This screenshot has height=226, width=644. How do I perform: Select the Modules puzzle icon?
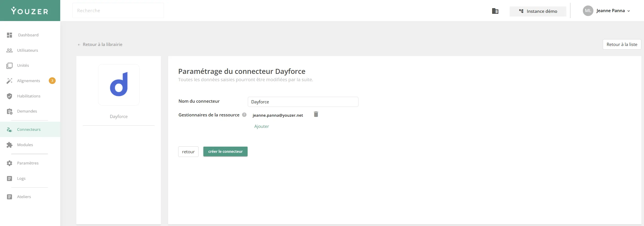point(9,145)
